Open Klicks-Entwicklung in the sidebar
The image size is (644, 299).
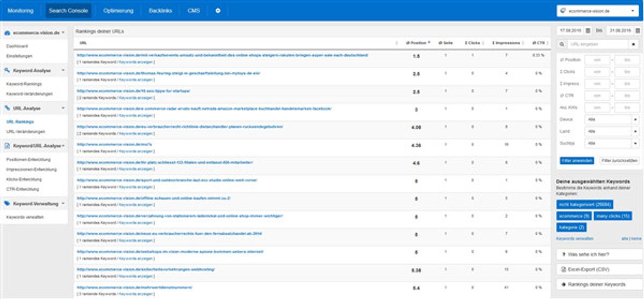click(x=24, y=178)
